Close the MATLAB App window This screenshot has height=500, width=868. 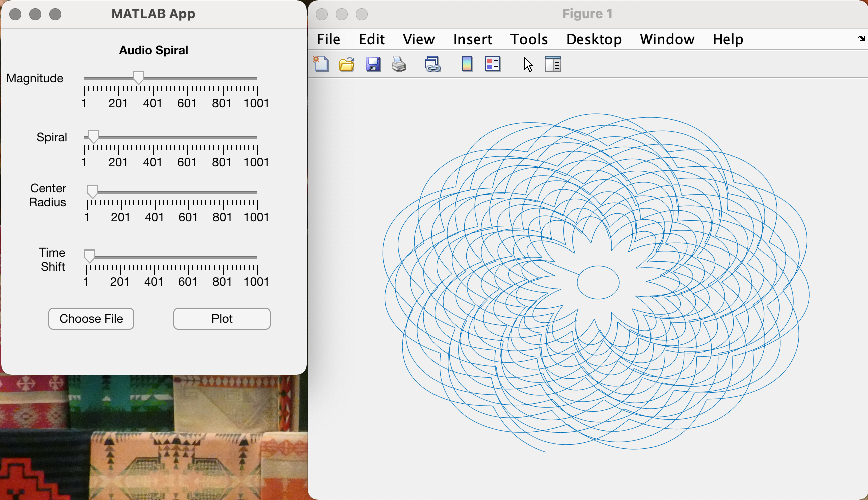pyautogui.click(x=15, y=14)
